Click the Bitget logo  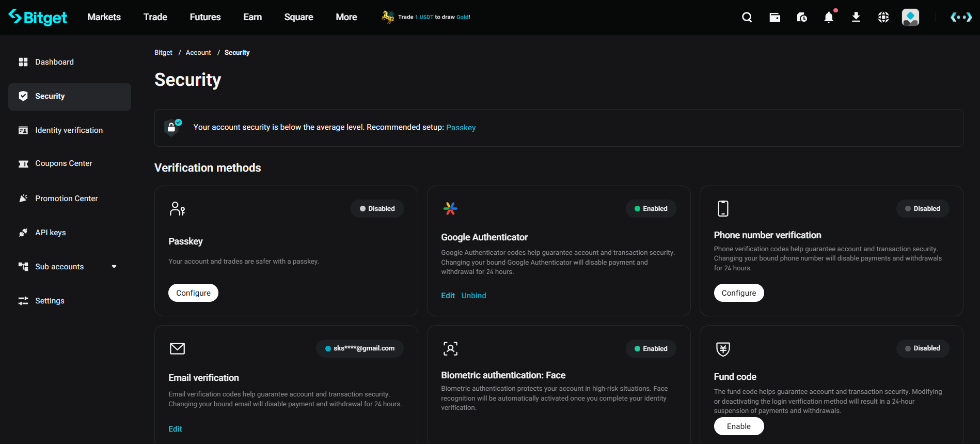tap(38, 17)
